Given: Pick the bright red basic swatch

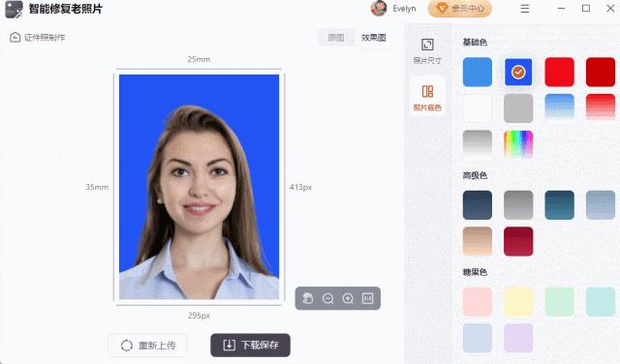Looking at the screenshot, I should tap(560, 72).
